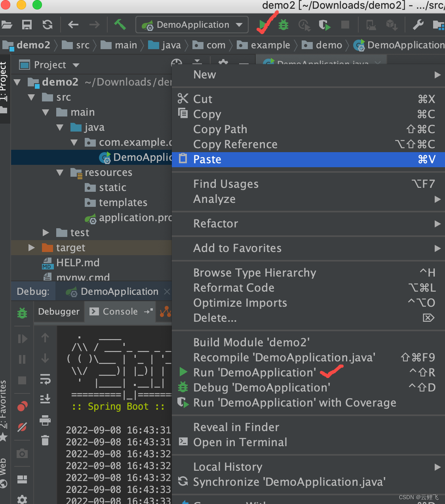445x504 pixels.
Task: Choose Copy Path in the context menu
Action: click(308, 129)
